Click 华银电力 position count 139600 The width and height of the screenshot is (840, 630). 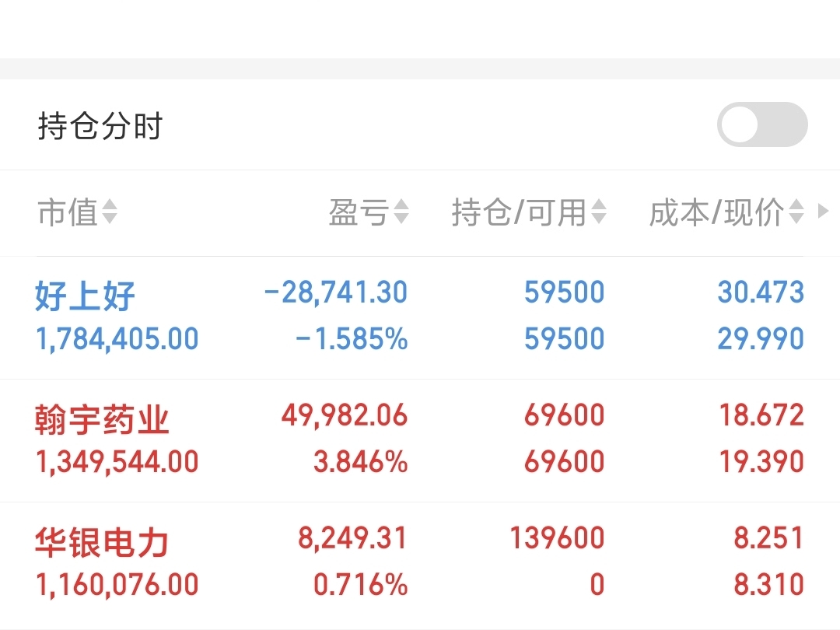(557, 538)
